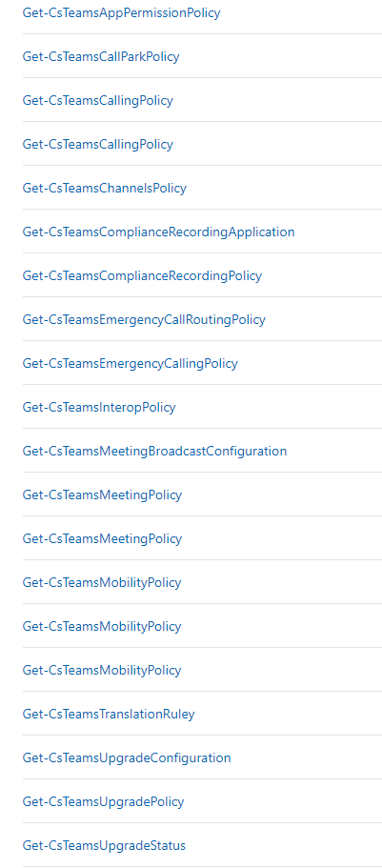
Task: Click the Get-CsTeamsInteropPolicy link
Action: point(98,408)
